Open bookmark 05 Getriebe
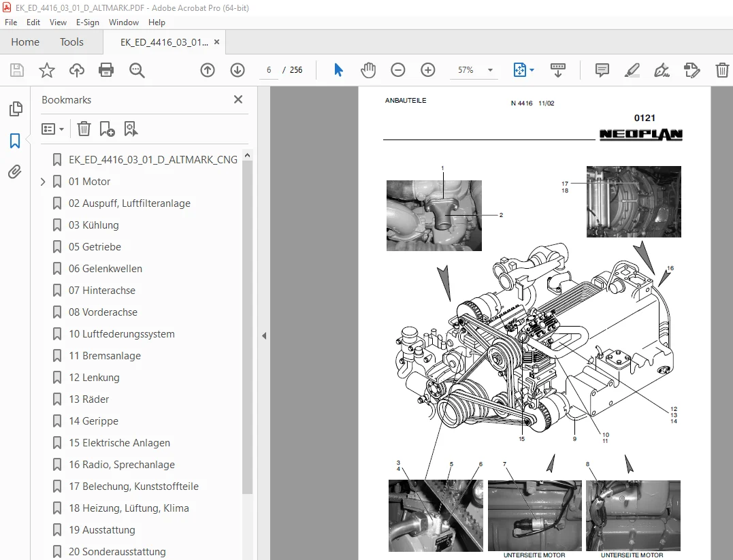Screen dimensions: 733x560 tap(95, 247)
